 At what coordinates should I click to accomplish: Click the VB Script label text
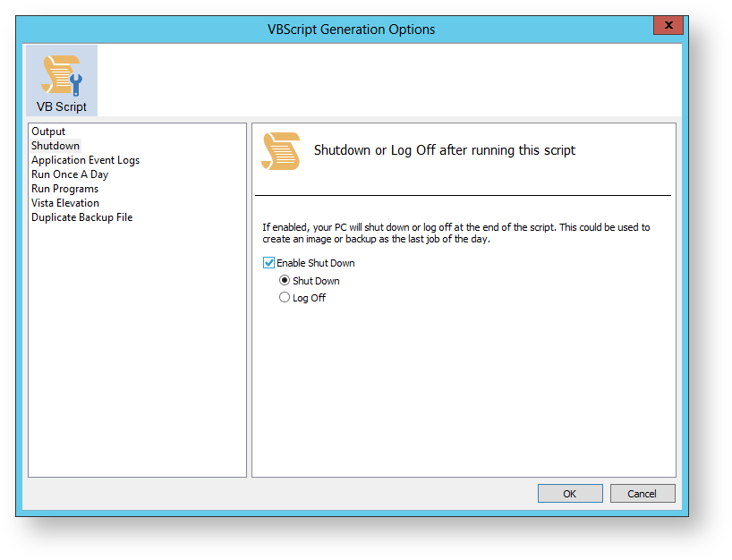tap(62, 106)
